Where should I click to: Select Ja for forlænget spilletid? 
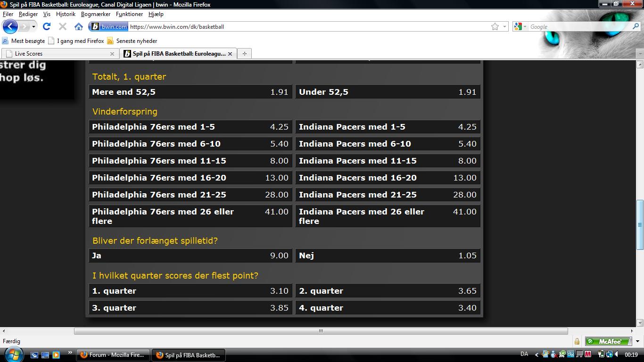click(x=190, y=255)
